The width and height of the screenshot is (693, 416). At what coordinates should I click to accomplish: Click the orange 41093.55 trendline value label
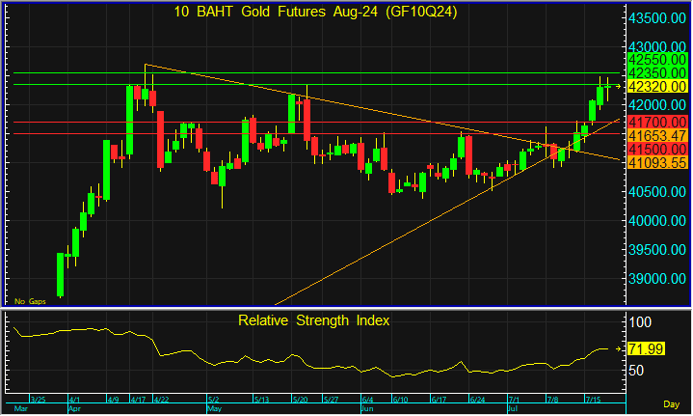(656, 162)
